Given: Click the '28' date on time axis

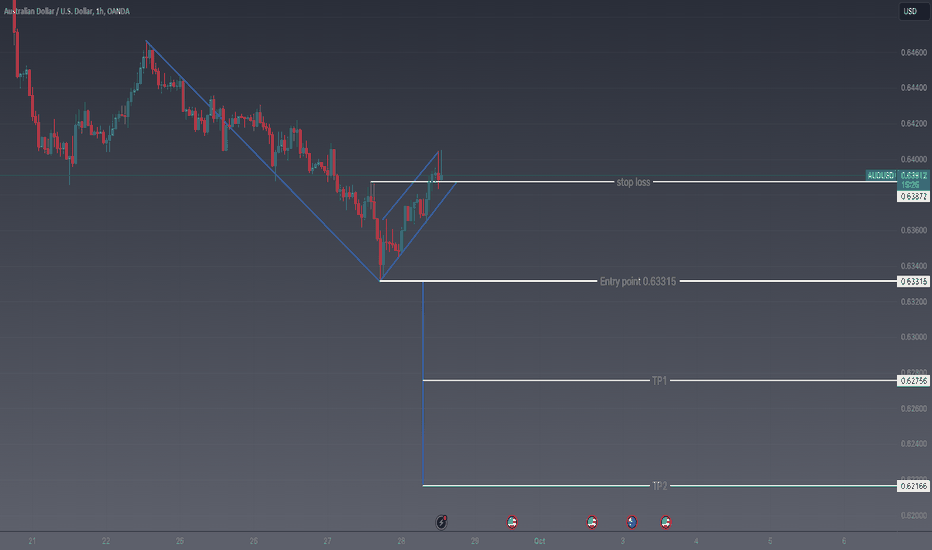Looking at the screenshot, I should 401,541.
